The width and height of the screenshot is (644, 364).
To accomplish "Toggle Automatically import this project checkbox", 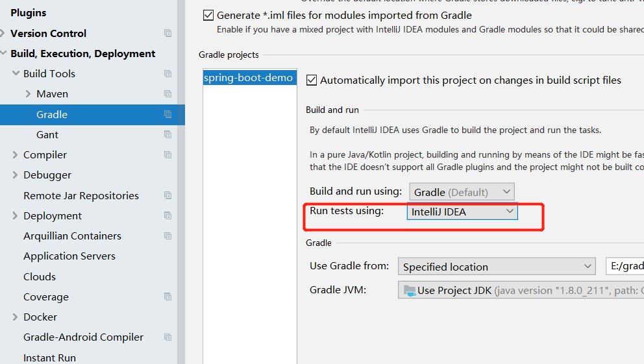I will [312, 80].
